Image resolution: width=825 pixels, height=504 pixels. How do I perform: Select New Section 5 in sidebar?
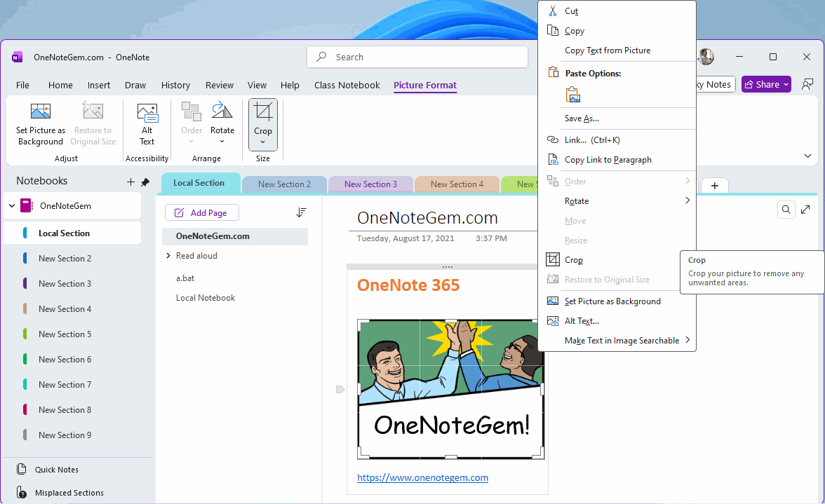(65, 334)
